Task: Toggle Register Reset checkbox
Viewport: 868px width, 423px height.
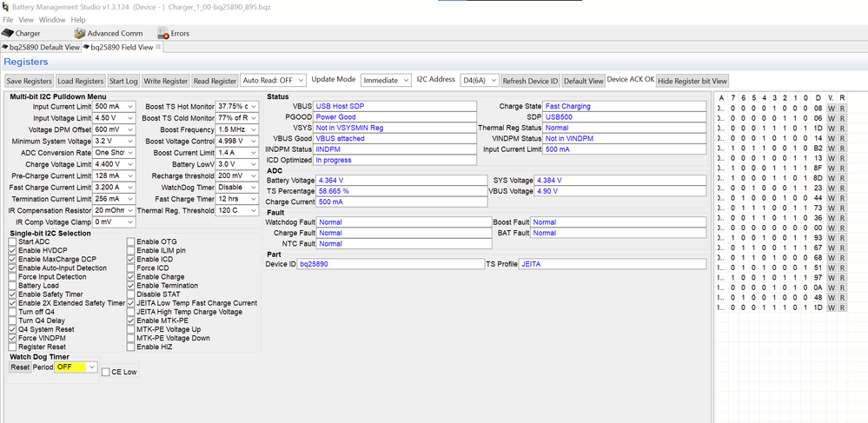Action: click(13, 347)
